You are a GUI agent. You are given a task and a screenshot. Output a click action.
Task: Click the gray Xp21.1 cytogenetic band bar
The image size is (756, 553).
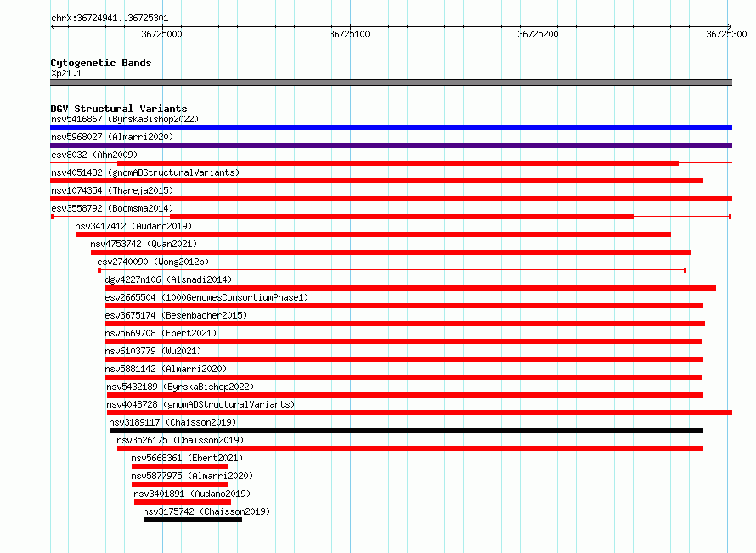click(x=391, y=82)
